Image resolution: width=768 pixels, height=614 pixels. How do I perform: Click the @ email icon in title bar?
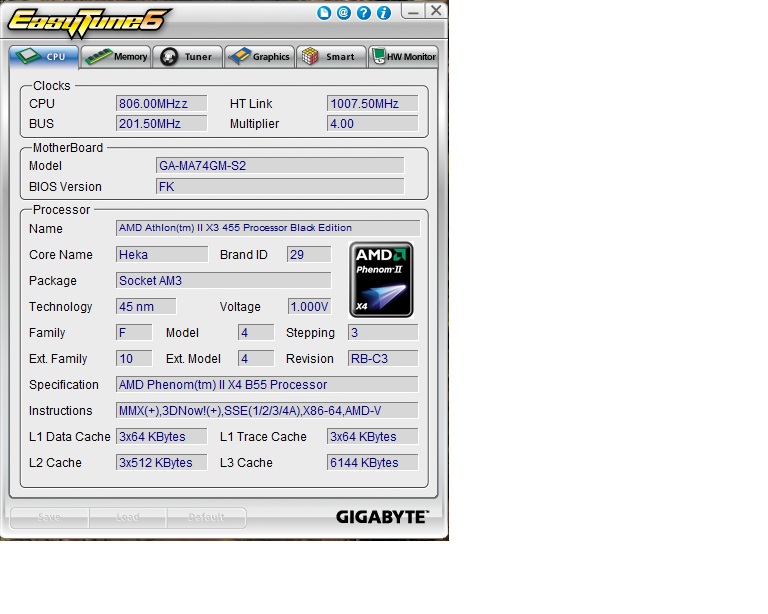tap(344, 13)
